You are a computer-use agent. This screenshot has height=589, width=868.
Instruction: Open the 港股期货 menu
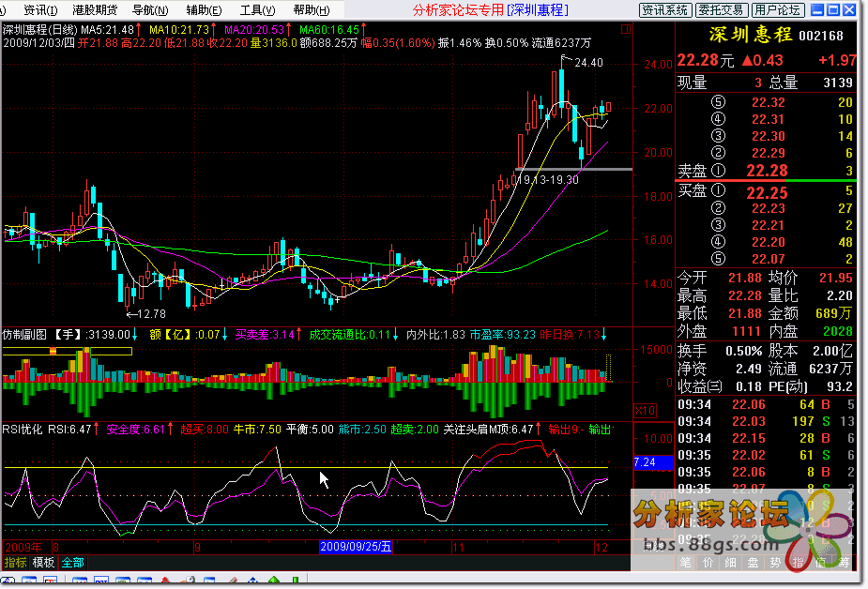[x=95, y=10]
